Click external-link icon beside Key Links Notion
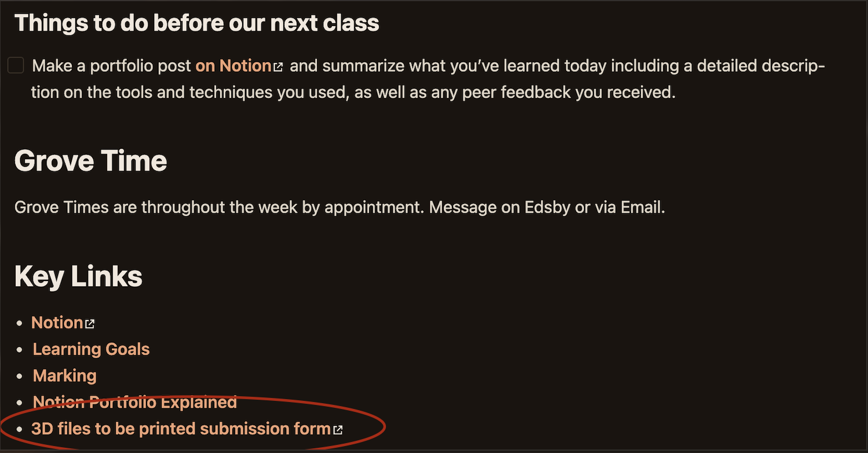This screenshot has height=453, width=868. 90,324
